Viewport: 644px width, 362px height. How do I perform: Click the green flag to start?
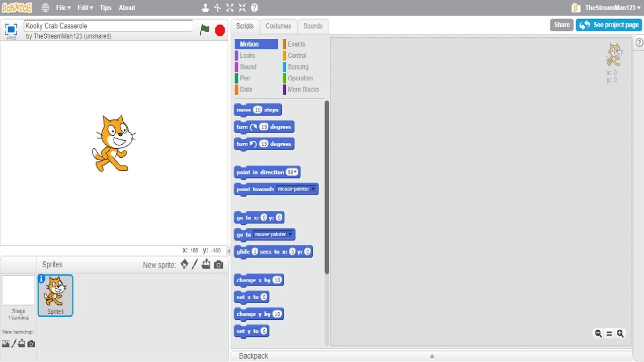pyautogui.click(x=204, y=30)
